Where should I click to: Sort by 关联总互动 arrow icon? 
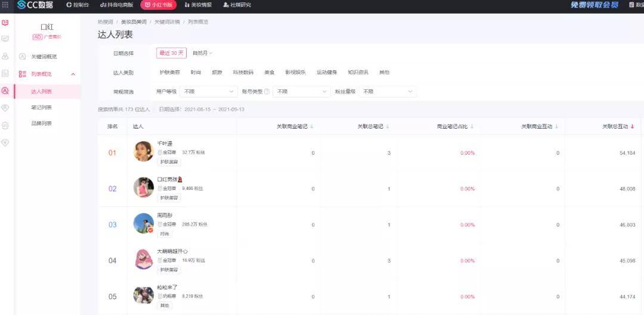pos(632,126)
